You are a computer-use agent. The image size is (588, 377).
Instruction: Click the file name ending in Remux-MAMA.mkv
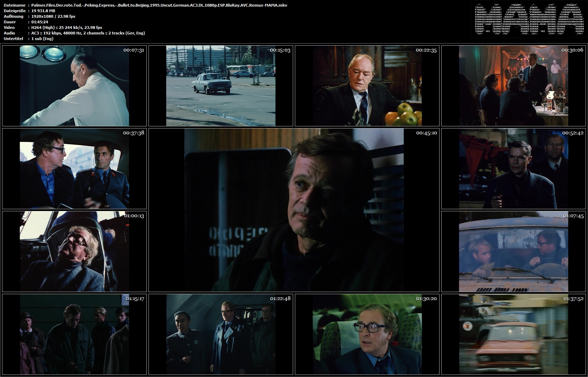coord(159,5)
